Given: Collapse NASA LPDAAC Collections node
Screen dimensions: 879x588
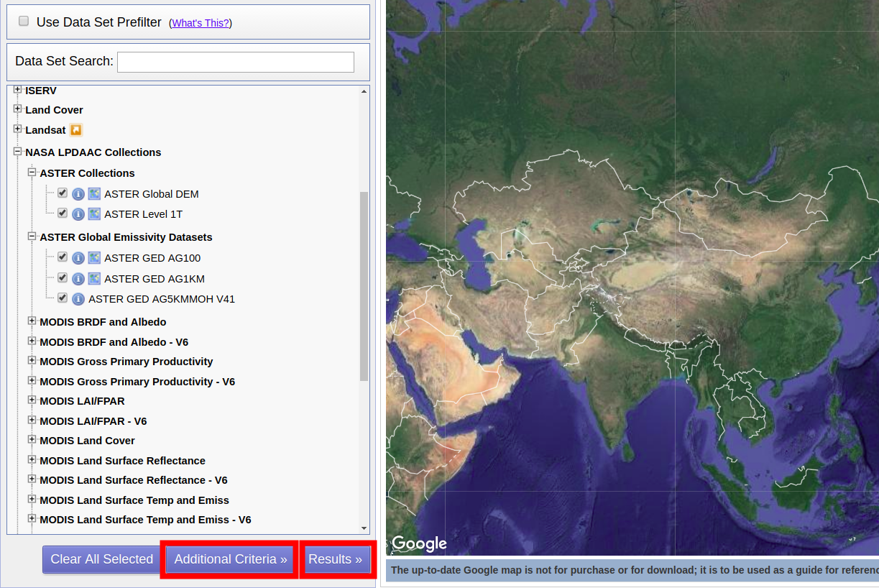Looking at the screenshot, I should click(18, 152).
